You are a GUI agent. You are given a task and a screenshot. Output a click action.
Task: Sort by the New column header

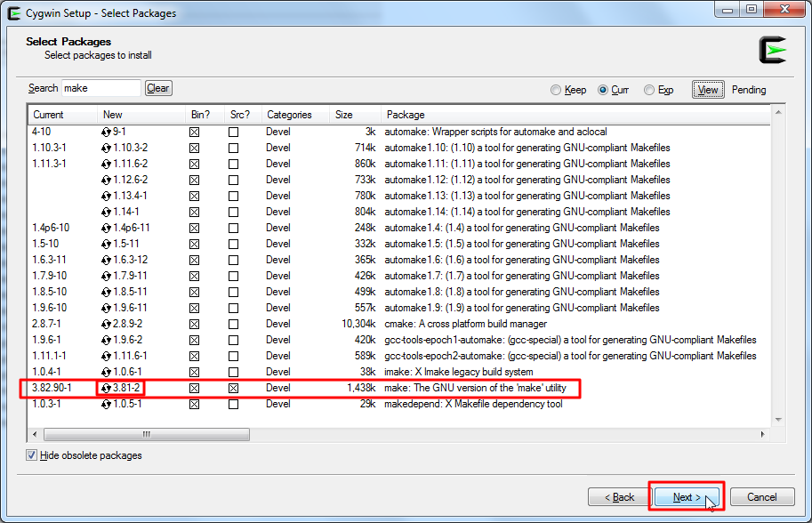(141, 115)
